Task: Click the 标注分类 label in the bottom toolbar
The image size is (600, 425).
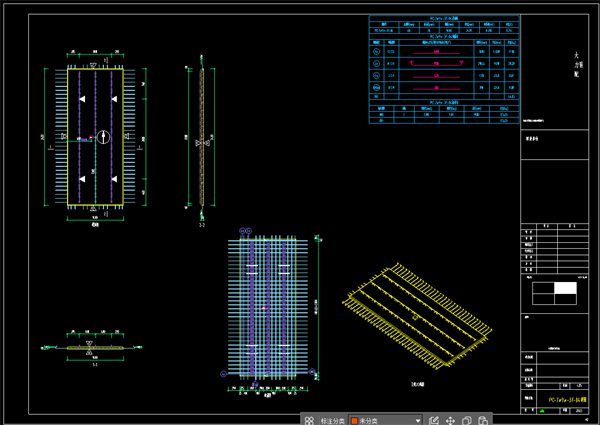Action: pyautogui.click(x=332, y=421)
